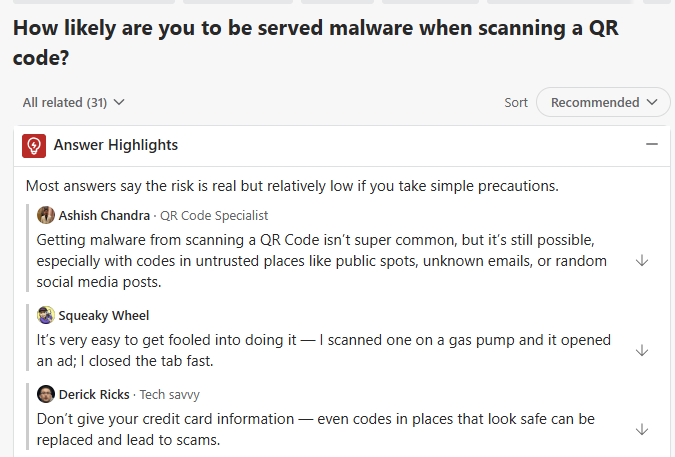Image resolution: width=675 pixels, height=457 pixels.
Task: Click the question title about QR malware
Action: click(315, 43)
